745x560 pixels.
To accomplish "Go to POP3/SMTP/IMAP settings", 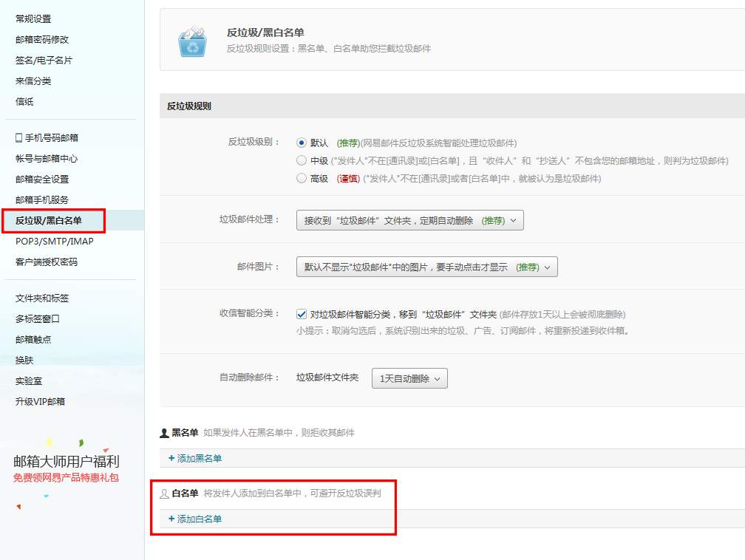I will [x=54, y=242].
